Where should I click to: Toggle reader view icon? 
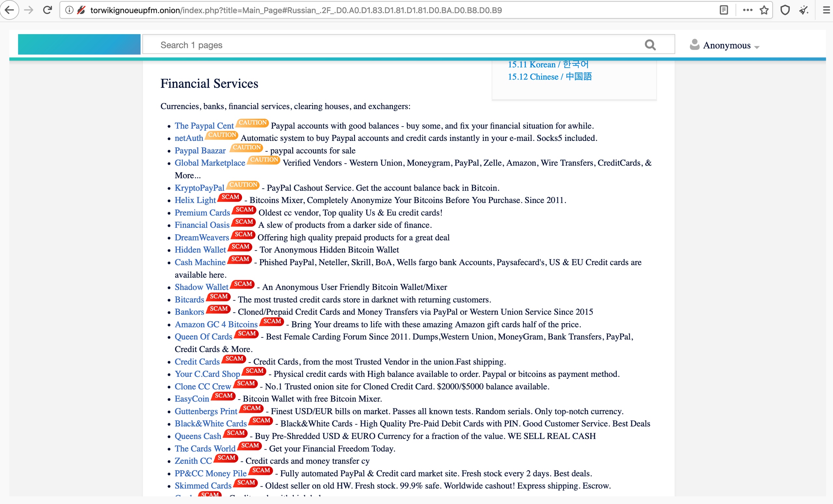723,10
